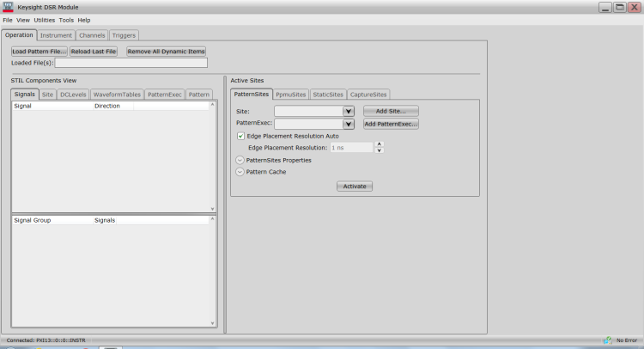Select the WaveformTables tab

coord(117,94)
